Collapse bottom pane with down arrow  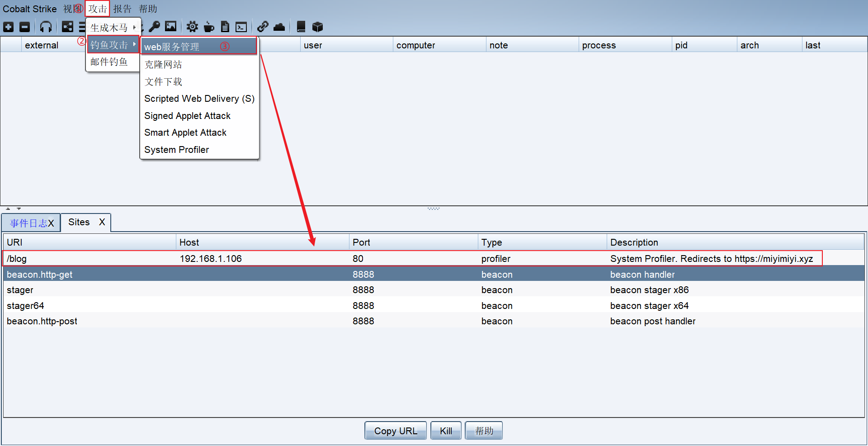coord(19,209)
